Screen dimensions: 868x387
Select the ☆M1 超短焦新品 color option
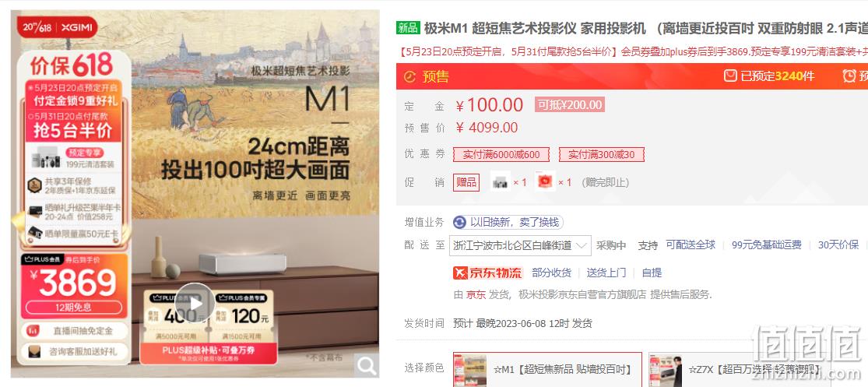click(547, 369)
